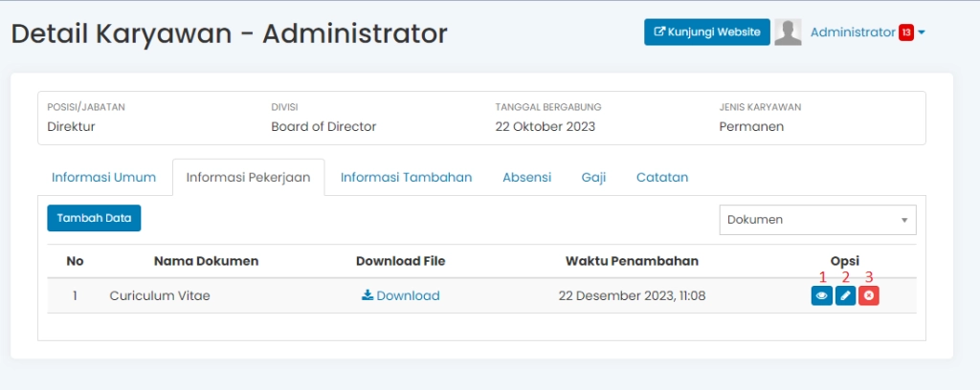The width and height of the screenshot is (980, 390).
Task: Click the Curiculum Vitae document name cell
Action: coord(160,296)
